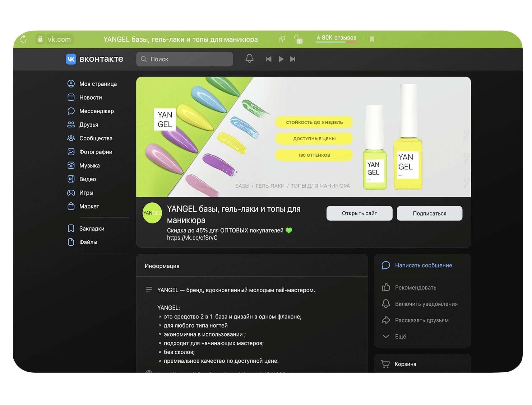The width and height of the screenshot is (532, 405).
Task: Open the shield extension icon
Action: [x=298, y=39]
